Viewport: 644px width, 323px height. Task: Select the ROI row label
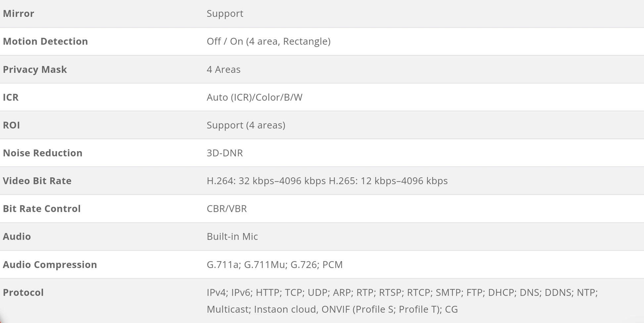click(x=11, y=125)
